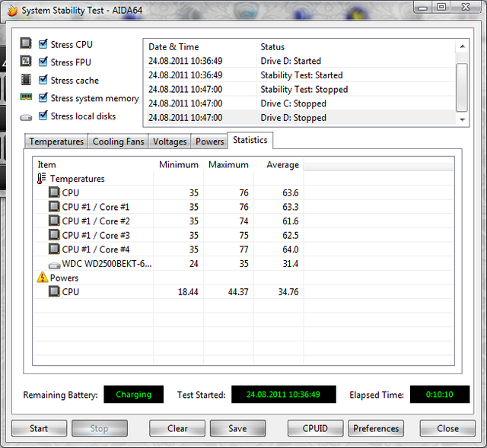Switch to the Temperatures tab
487x448 pixels.
56,141
